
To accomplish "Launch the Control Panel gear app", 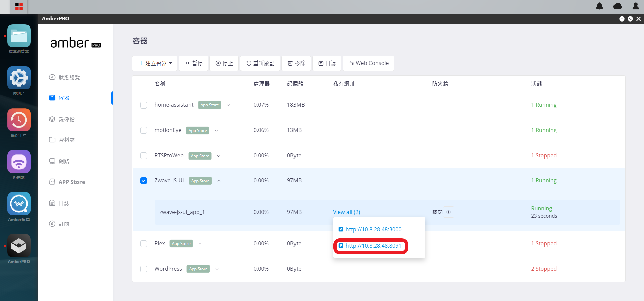I will pos(19,78).
